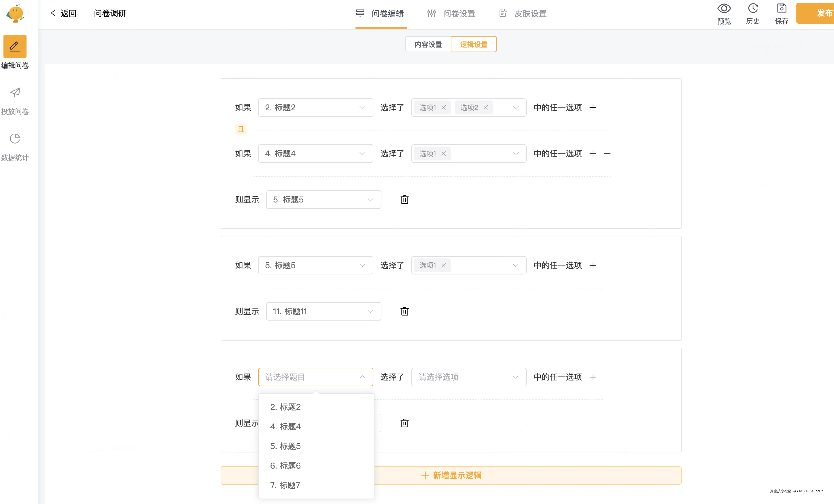The height and width of the screenshot is (504, 834).
Task: Open 数据统计 pie chart sidebar icon
Action: pyautogui.click(x=15, y=138)
